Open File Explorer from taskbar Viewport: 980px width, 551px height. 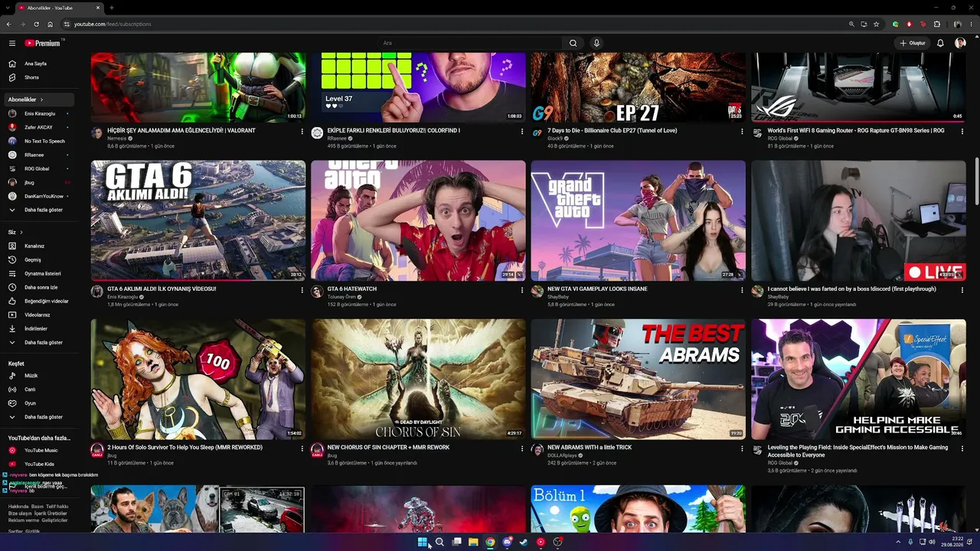coord(473,542)
